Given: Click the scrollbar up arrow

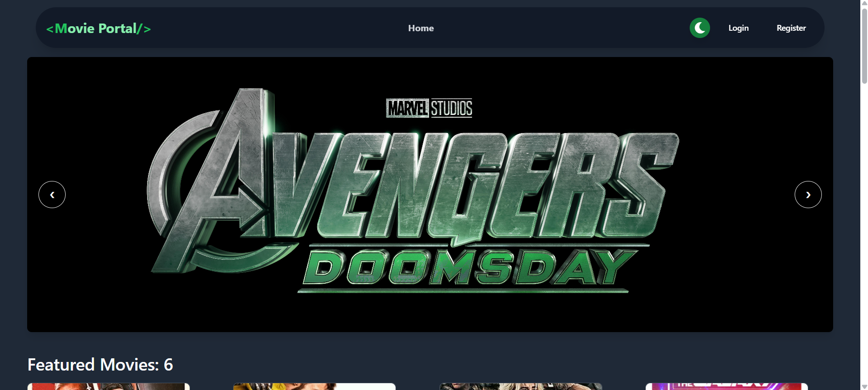Looking at the screenshot, I should 864,3.
